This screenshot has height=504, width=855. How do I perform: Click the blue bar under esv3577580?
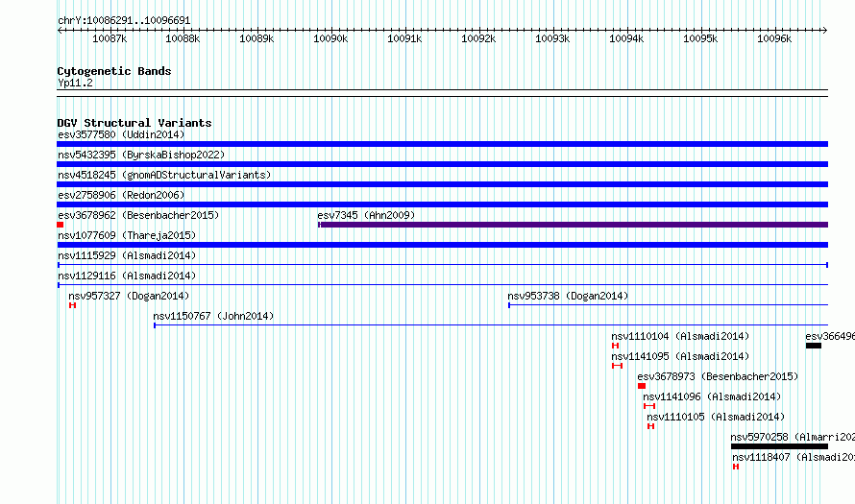click(442, 144)
